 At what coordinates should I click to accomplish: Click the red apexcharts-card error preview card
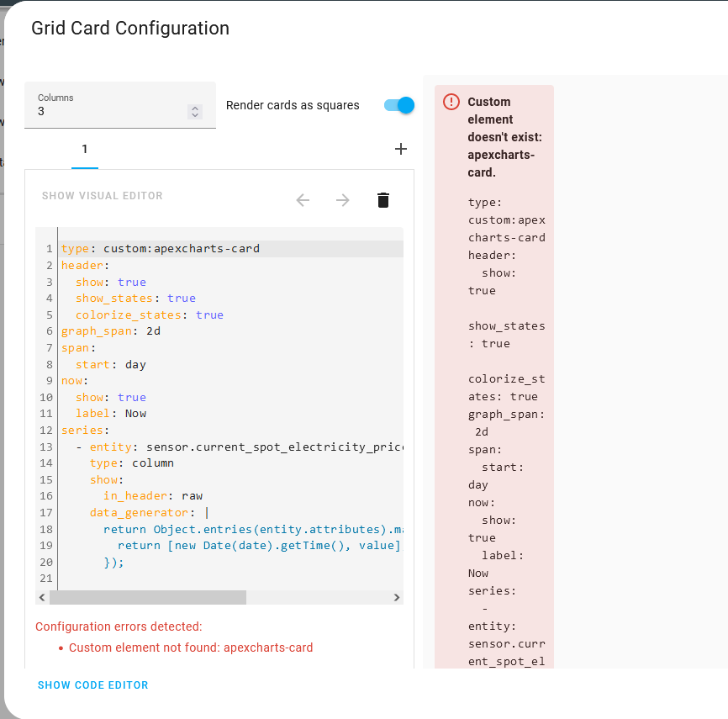494,376
